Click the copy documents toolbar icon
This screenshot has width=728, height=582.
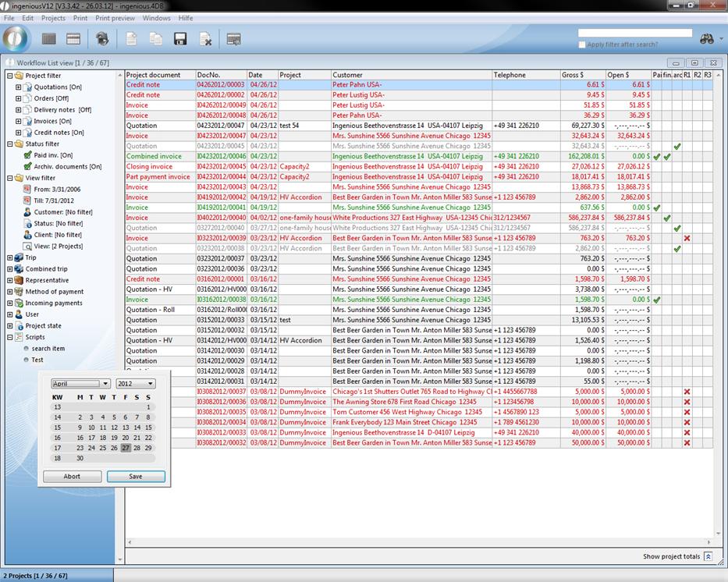point(156,39)
